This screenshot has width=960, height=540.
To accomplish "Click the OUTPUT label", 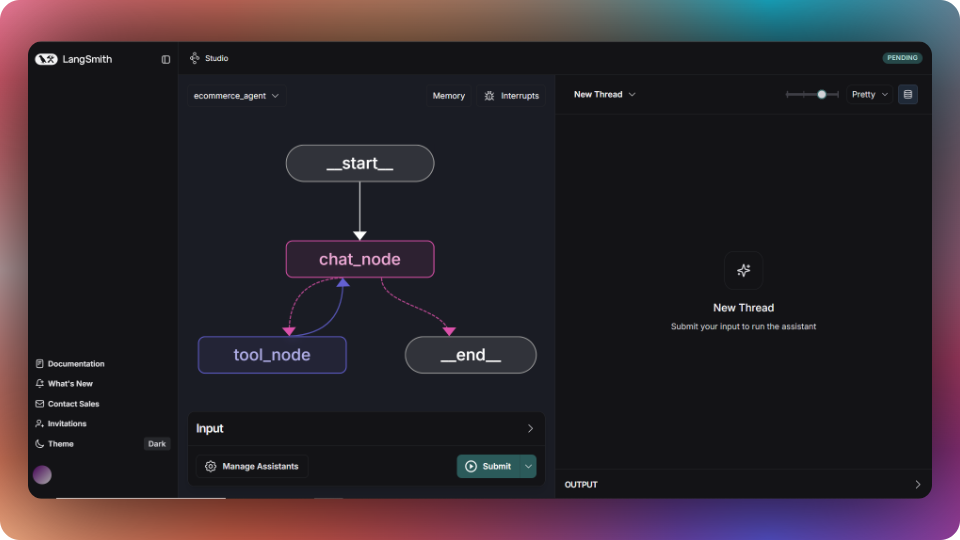I will [581, 484].
